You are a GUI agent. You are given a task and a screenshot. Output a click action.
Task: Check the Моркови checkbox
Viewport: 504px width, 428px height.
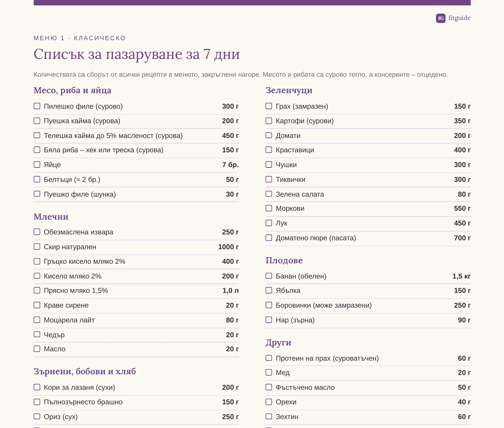tap(269, 208)
